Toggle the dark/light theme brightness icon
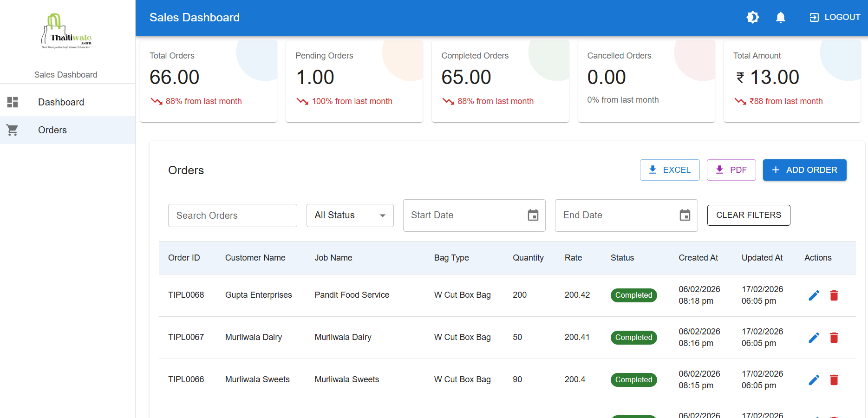 click(x=752, y=17)
